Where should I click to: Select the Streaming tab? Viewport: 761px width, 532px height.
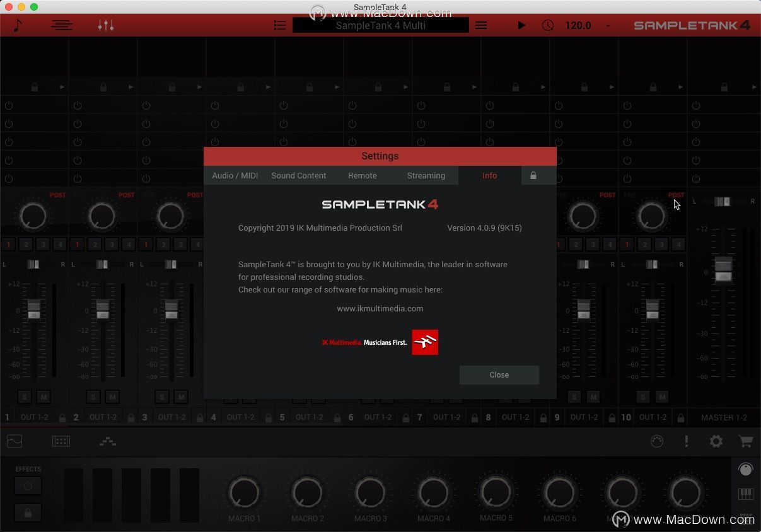[426, 175]
